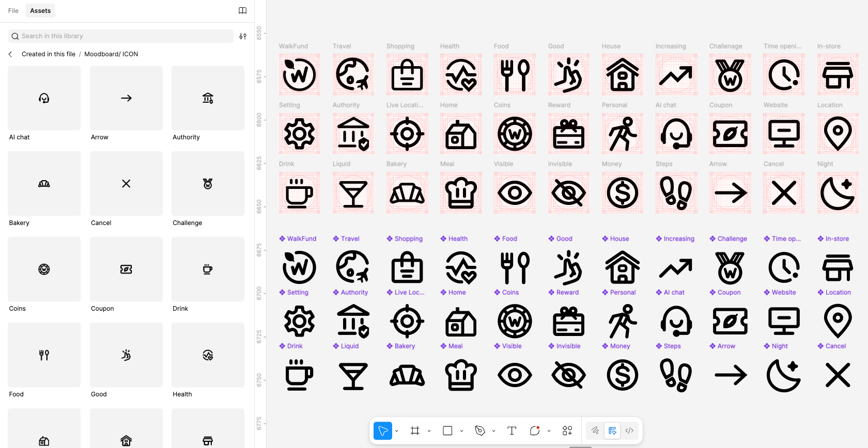Select the Bakery asset thumbnail
This screenshot has width=868, height=448.
(44, 184)
